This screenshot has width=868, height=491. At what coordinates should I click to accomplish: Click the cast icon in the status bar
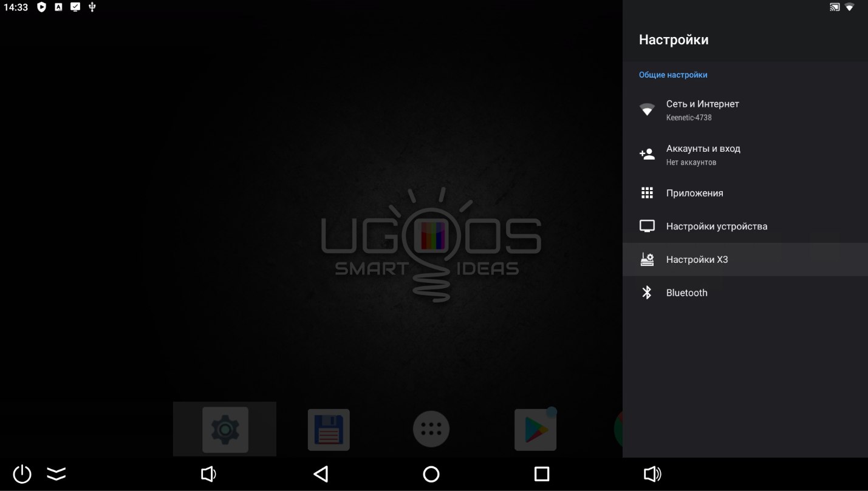(x=835, y=7)
